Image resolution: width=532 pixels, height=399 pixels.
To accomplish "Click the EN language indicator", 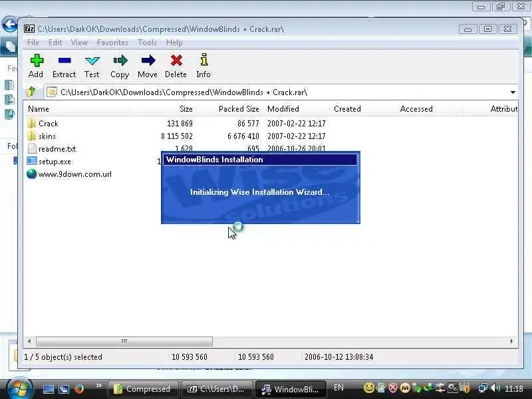I will (x=338, y=388).
